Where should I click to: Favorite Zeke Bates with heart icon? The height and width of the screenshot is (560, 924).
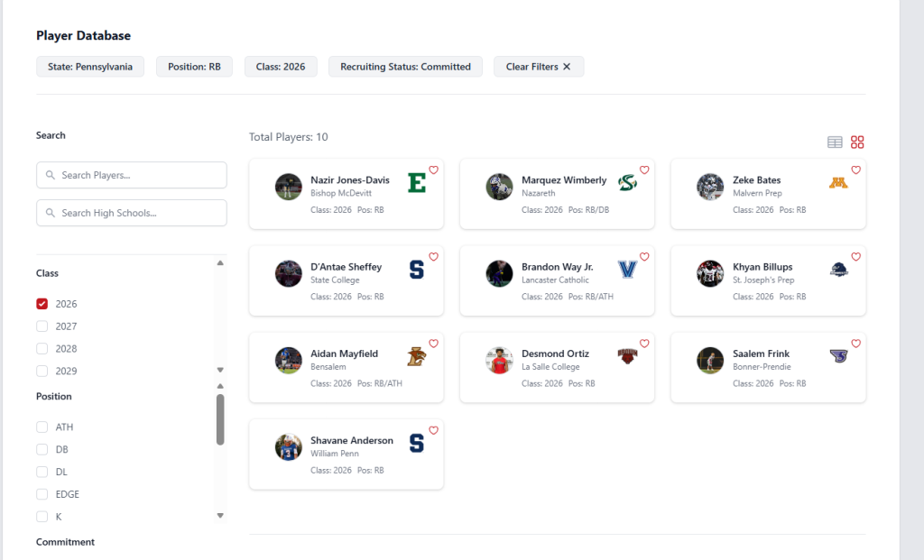click(x=855, y=170)
